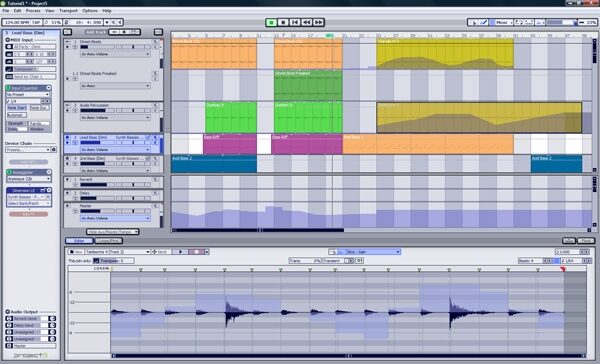Click the TAP tempo button

point(36,23)
